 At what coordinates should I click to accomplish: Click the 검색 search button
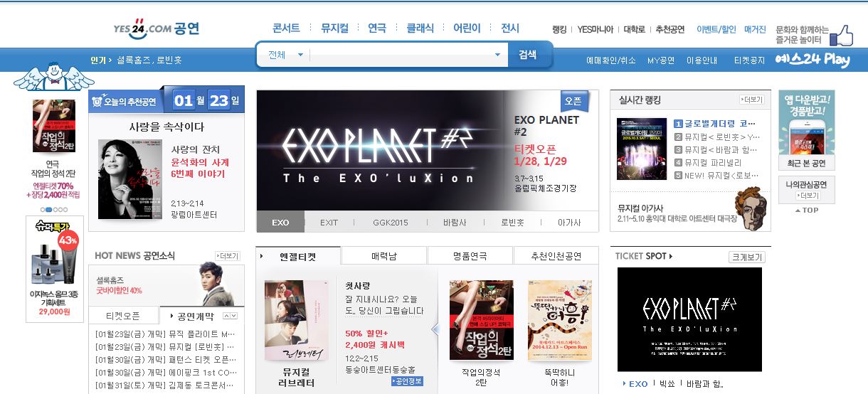(x=527, y=55)
